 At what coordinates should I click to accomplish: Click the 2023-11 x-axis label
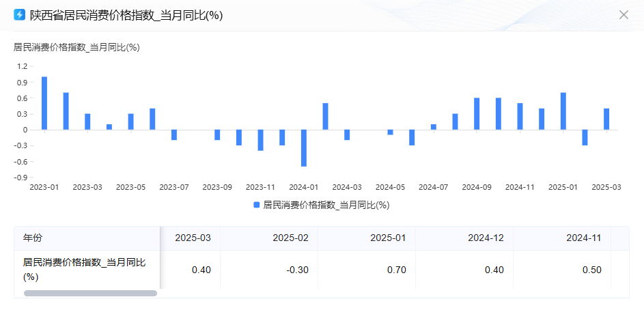(260, 187)
